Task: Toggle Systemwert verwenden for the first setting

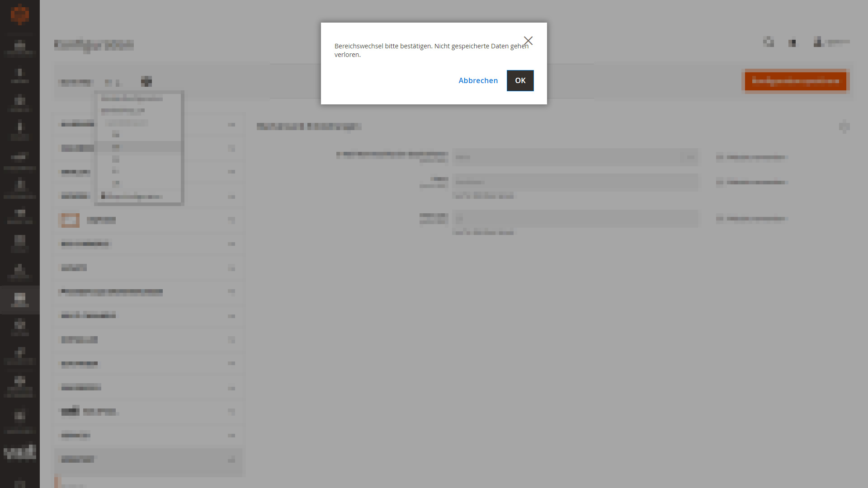Action: click(x=720, y=157)
